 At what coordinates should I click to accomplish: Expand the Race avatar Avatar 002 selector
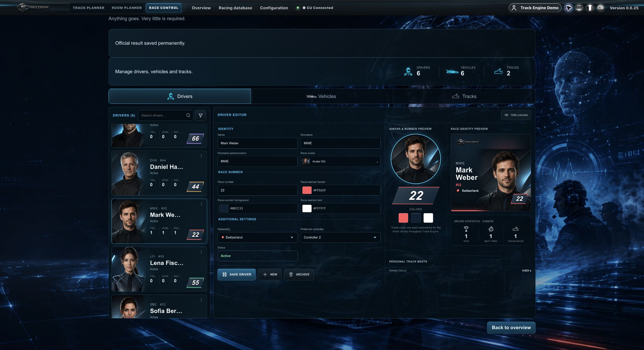pos(340,161)
